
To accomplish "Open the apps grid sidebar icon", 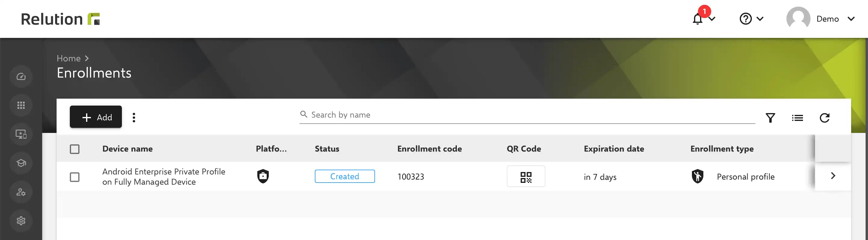I will pos(21,105).
